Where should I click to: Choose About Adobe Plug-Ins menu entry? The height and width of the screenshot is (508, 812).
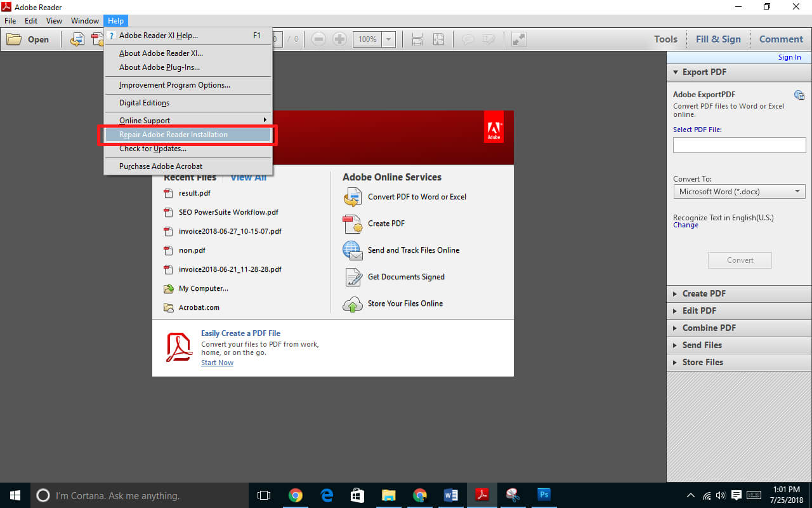(188, 67)
